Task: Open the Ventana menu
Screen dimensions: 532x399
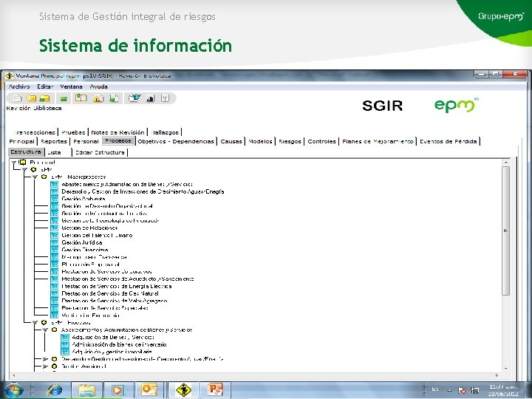Action: (71, 86)
